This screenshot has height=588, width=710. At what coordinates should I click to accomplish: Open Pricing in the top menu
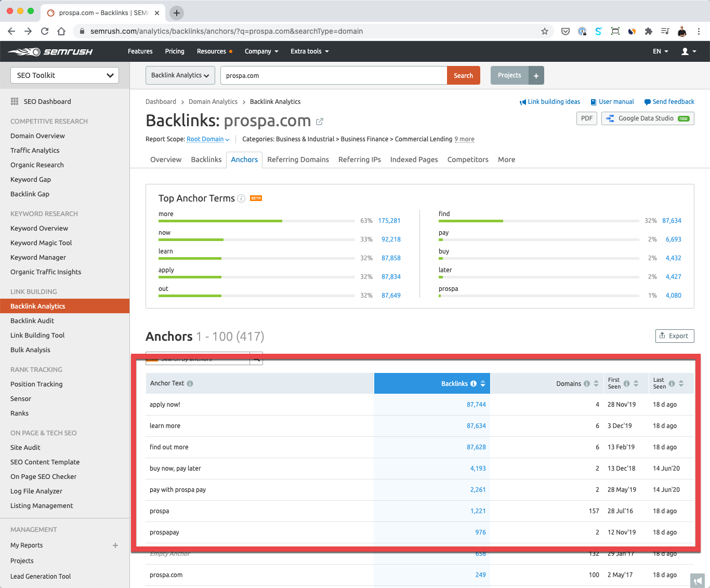point(175,51)
